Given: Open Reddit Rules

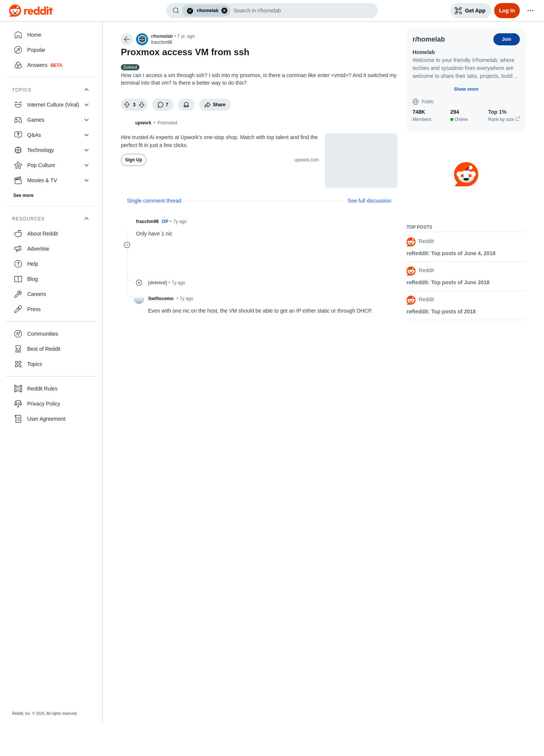Looking at the screenshot, I should [51, 389].
